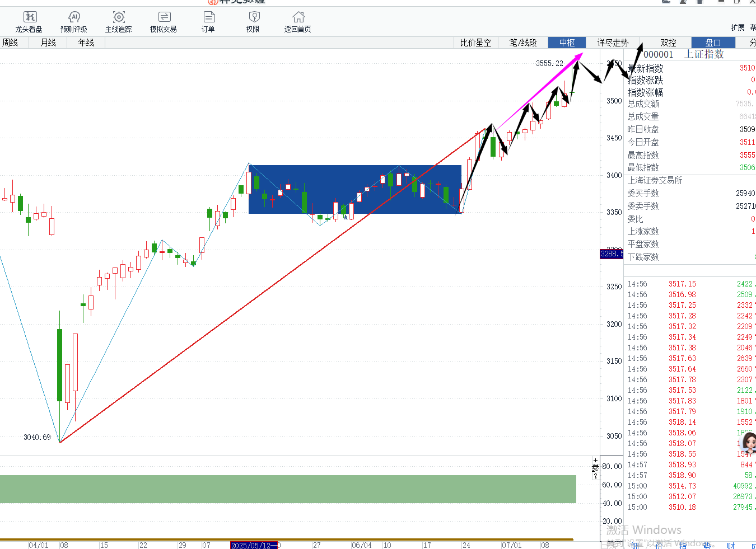Open the 扩展 extensions menu
This screenshot has height=549, width=756.
coord(738,27)
